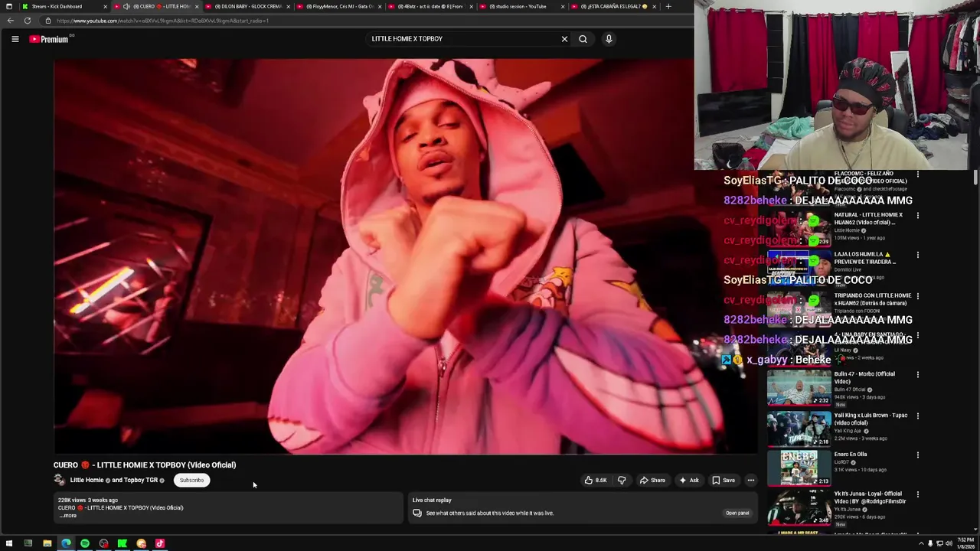Click the taskbar volume speaker icon
This screenshot has height=551, width=980.
click(x=949, y=544)
